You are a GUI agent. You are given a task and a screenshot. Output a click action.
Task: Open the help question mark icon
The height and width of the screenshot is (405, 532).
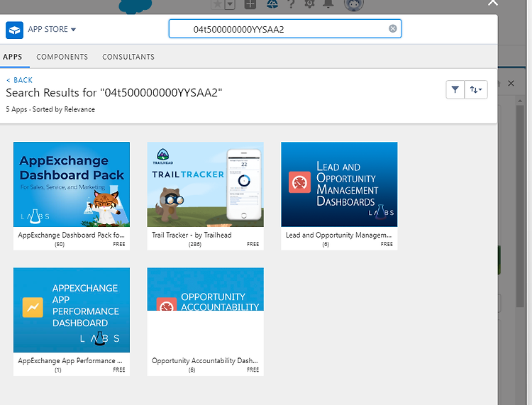291,4
